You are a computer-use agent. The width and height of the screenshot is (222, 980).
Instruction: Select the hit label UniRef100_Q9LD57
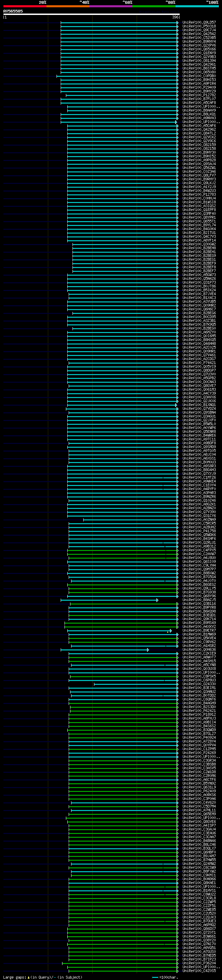point(199,23)
